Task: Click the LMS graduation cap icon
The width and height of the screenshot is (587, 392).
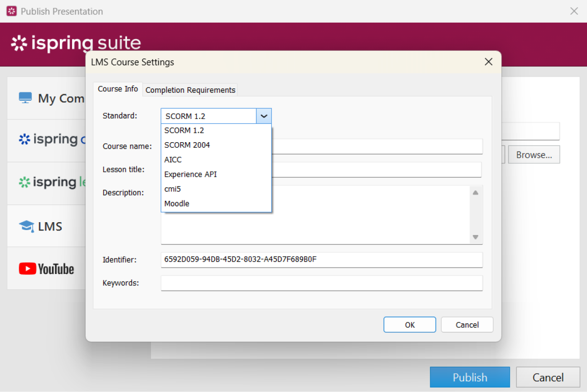Action: coord(26,226)
